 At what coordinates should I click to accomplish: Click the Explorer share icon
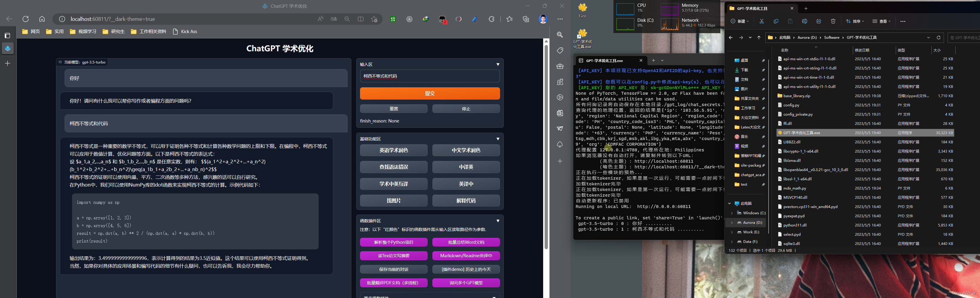(819, 21)
